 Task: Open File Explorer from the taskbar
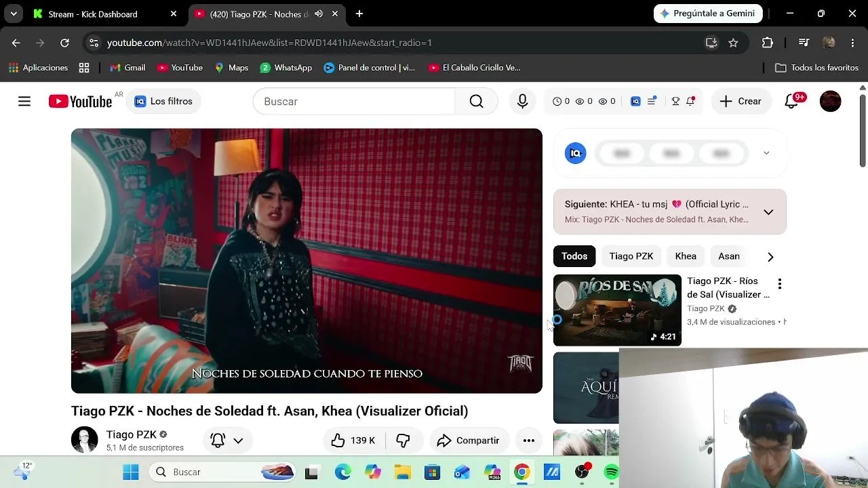point(402,472)
